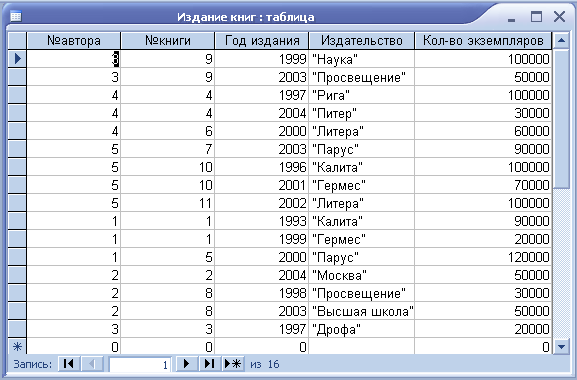Click the "Москва" publisher cell

[x=362, y=275]
